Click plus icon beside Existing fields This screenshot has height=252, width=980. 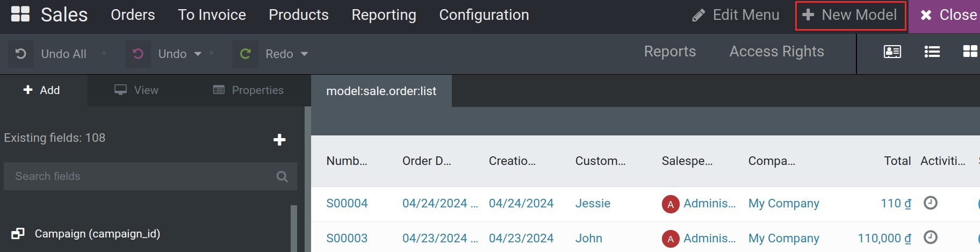pos(279,140)
